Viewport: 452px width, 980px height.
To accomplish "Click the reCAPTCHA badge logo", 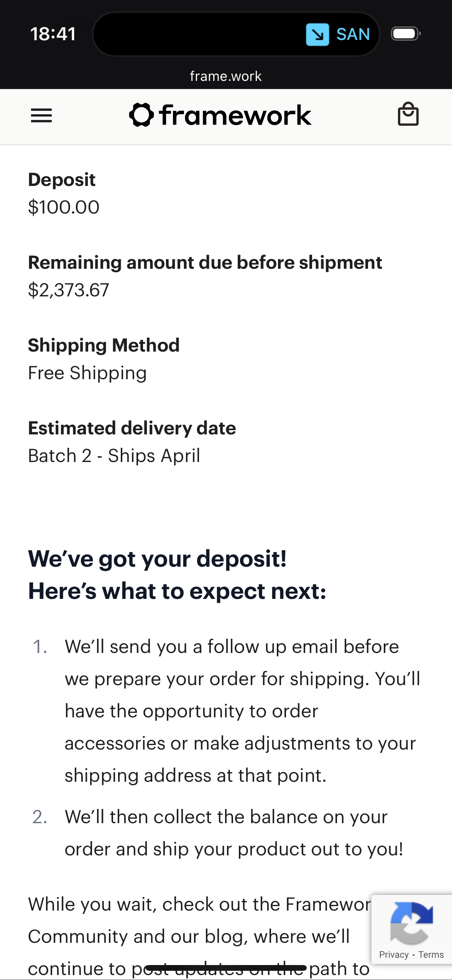I will pos(411,923).
